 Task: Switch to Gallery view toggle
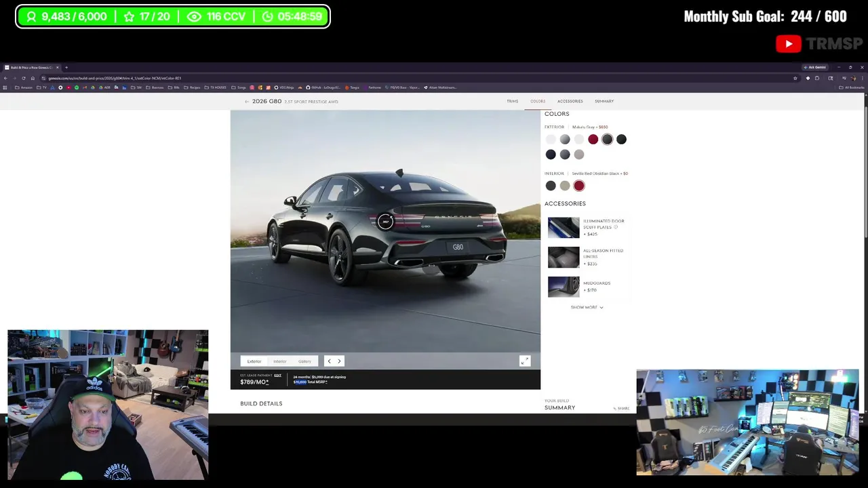click(304, 361)
